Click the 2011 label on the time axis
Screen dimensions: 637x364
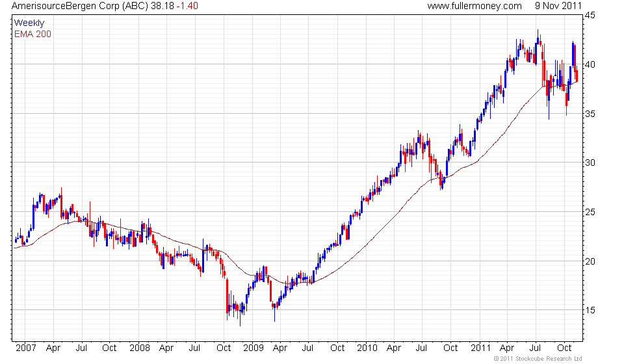pos(480,348)
